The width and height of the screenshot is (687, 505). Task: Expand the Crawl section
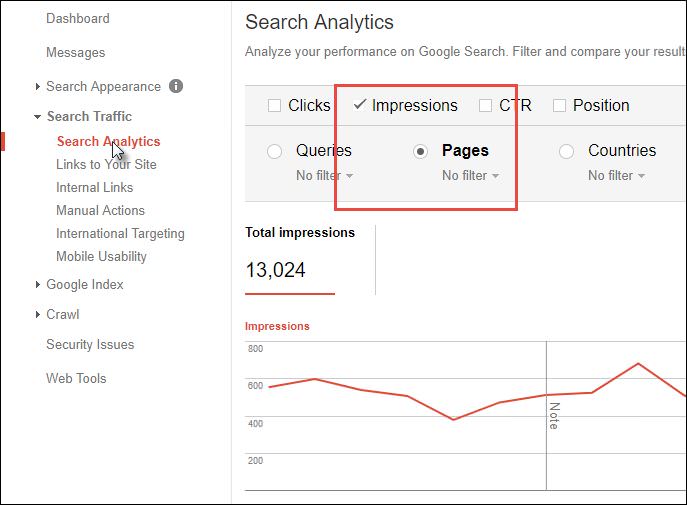coord(38,315)
